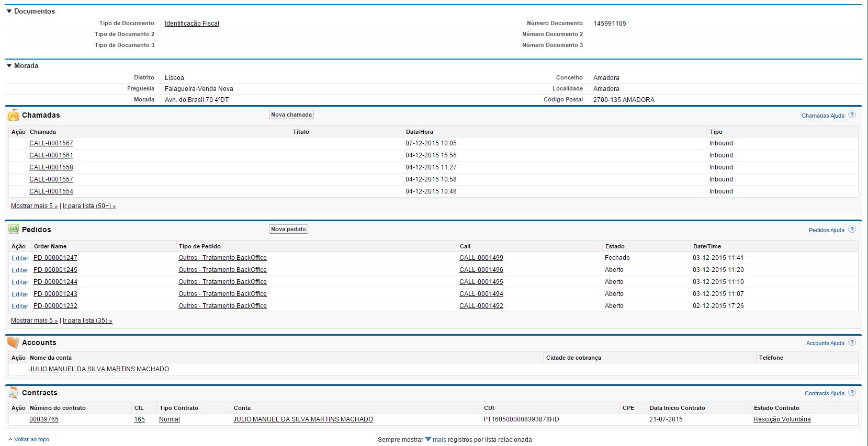This screenshot has height=446, width=868.
Task: Open the Contracts help question-mark icon
Action: click(x=852, y=393)
